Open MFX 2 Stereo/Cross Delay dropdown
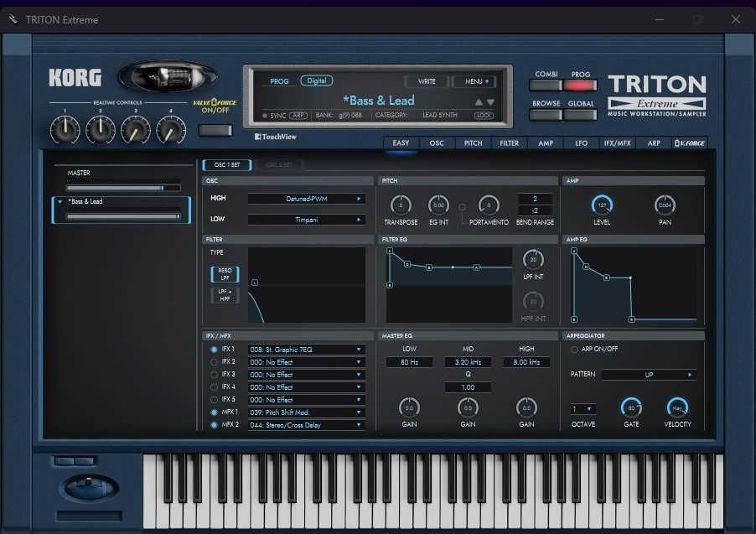Screen dimensions: 756x534 tap(306, 425)
